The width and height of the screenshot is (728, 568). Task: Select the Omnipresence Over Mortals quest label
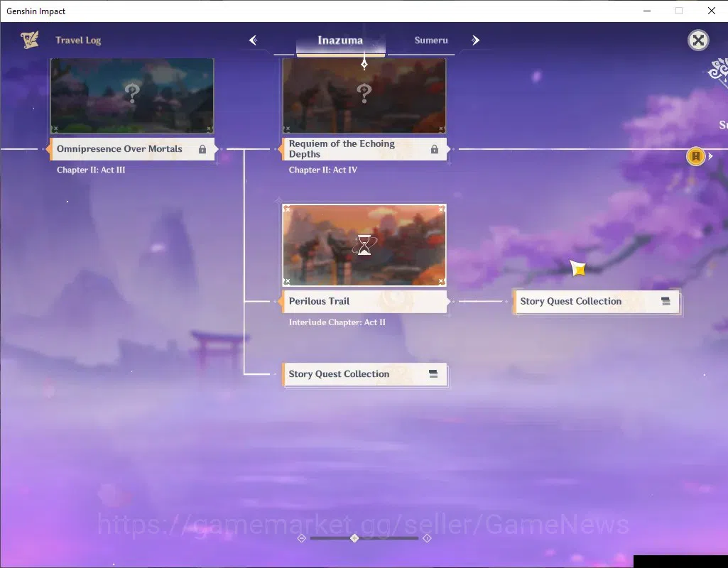[x=132, y=149]
